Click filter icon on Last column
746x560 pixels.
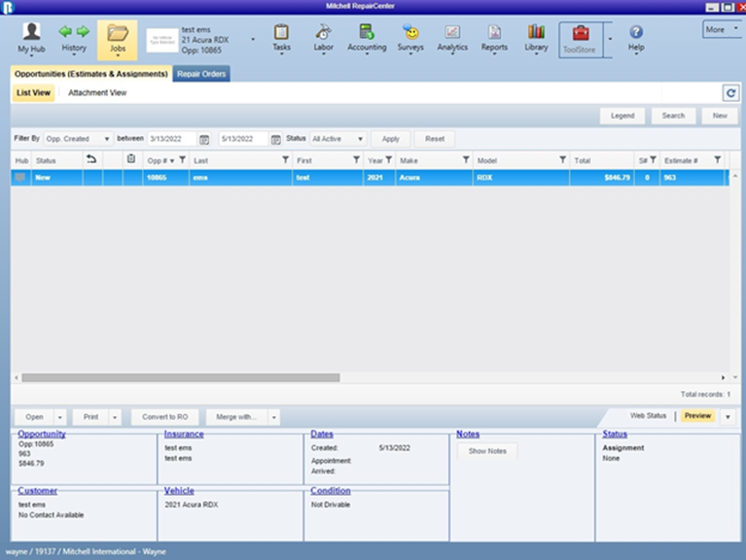click(285, 159)
